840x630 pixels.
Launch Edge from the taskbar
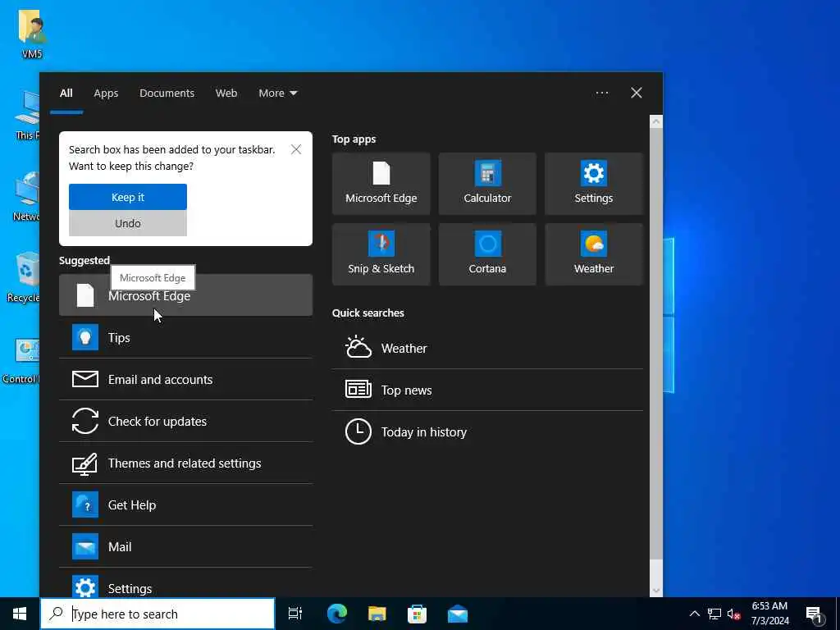(337, 614)
